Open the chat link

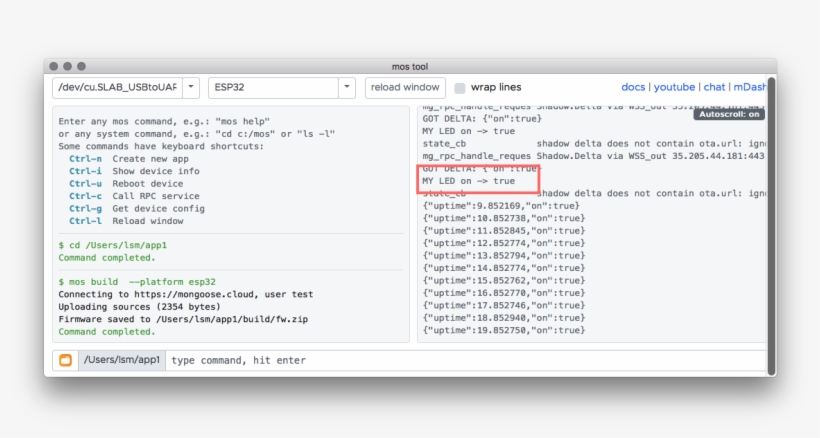(714, 88)
